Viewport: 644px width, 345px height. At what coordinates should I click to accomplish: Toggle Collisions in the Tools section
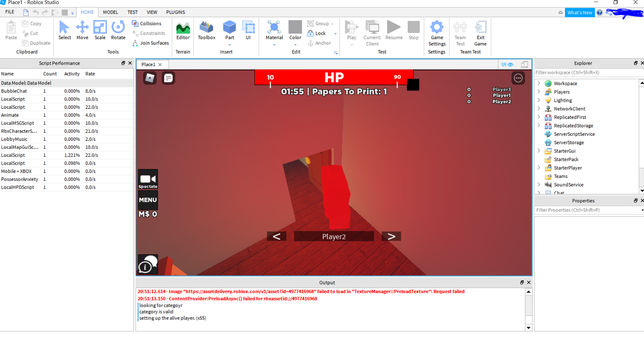point(147,24)
